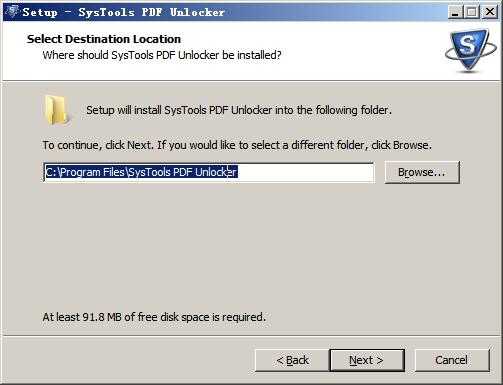Image resolution: width=503 pixels, height=385 pixels.
Task: Click the 91.8 MB free disk space notice
Action: [x=154, y=317]
